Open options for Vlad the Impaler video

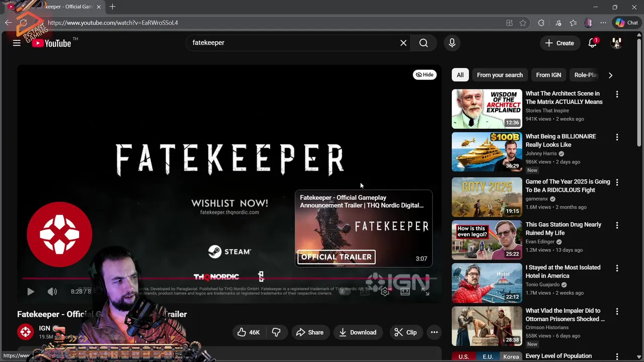tap(617, 311)
